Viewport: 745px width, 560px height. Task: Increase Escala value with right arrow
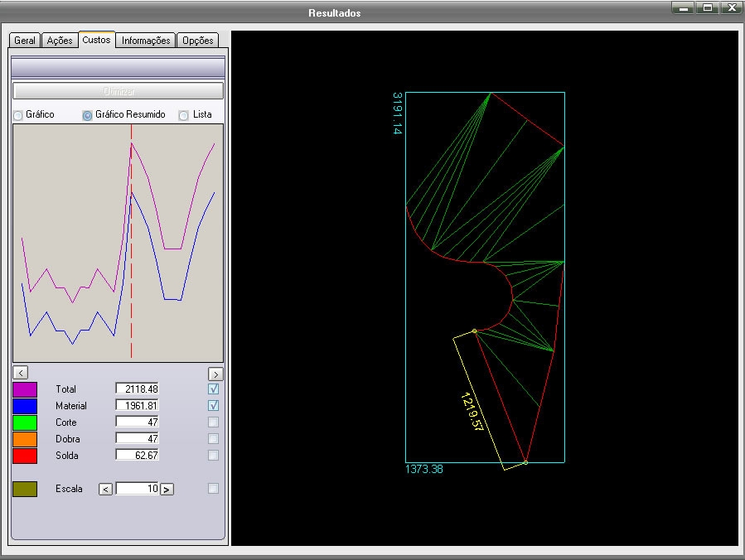tap(167, 490)
